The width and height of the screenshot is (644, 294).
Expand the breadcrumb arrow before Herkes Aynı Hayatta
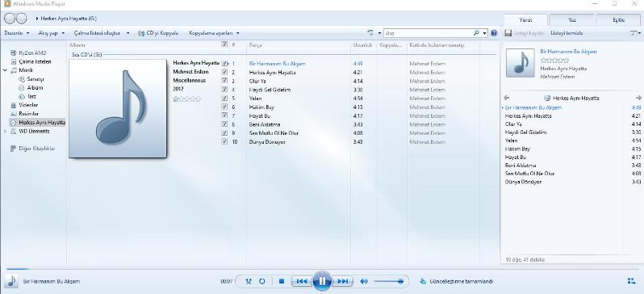pyautogui.click(x=37, y=19)
